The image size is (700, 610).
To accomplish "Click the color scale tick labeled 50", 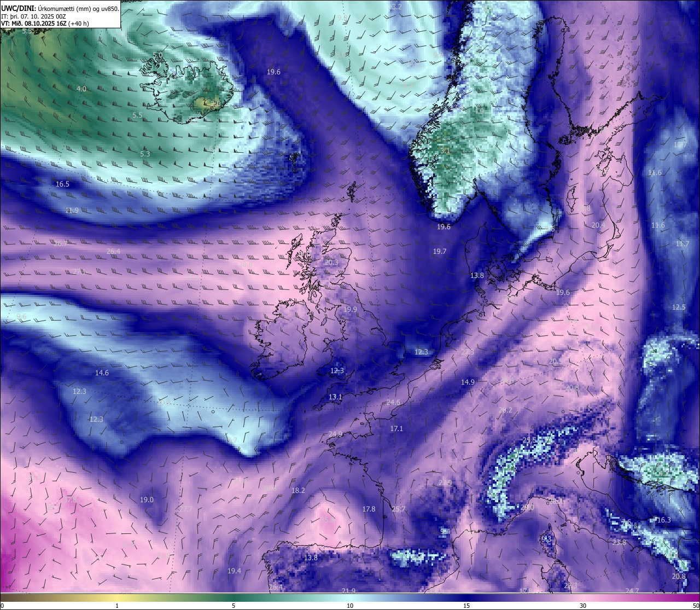I will coord(696,606).
